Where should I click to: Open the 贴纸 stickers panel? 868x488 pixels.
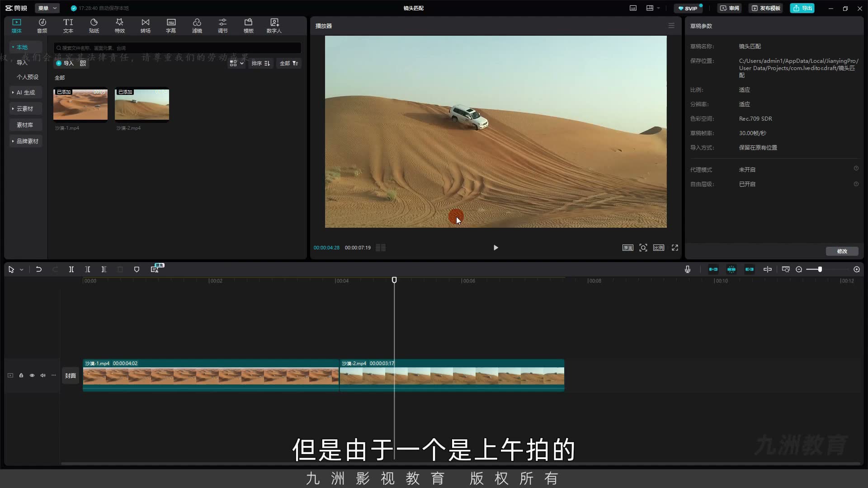tap(94, 26)
